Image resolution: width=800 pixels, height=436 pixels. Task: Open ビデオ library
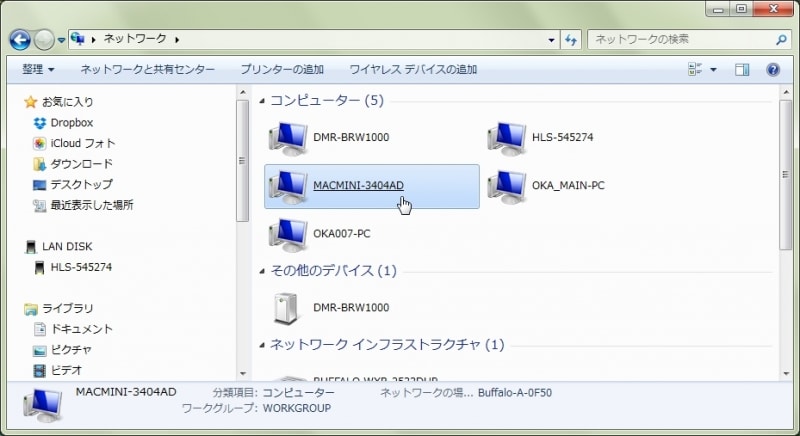pyautogui.click(x=66, y=370)
